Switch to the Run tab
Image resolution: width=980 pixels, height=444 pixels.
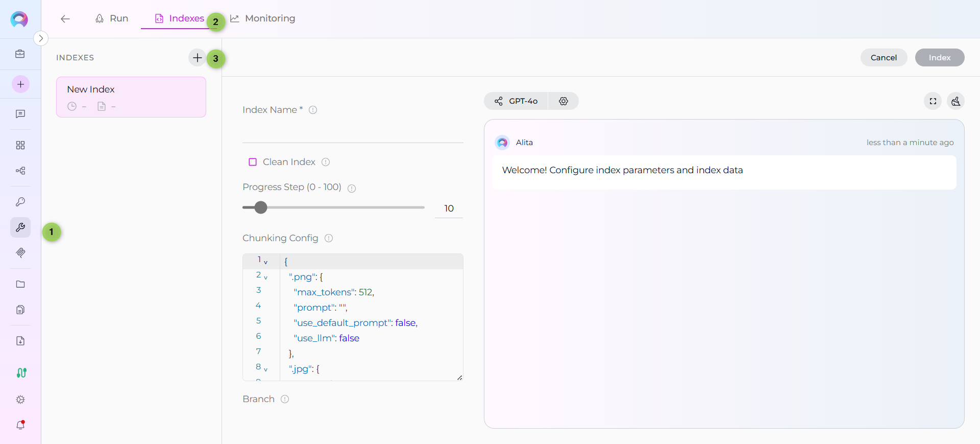tap(112, 18)
